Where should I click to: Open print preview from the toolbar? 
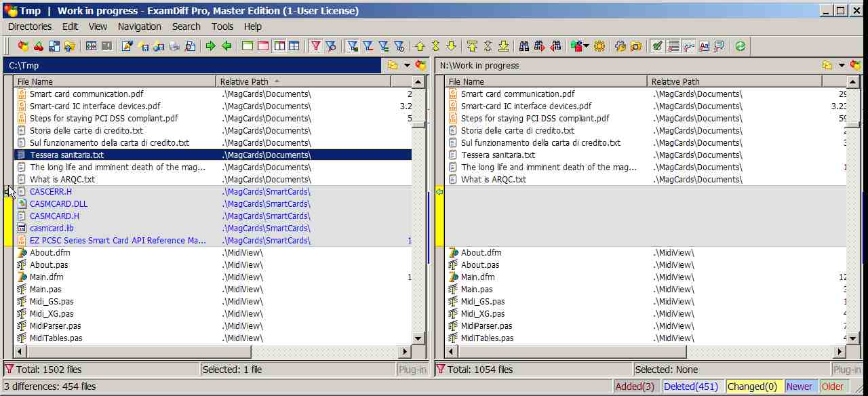(190, 46)
